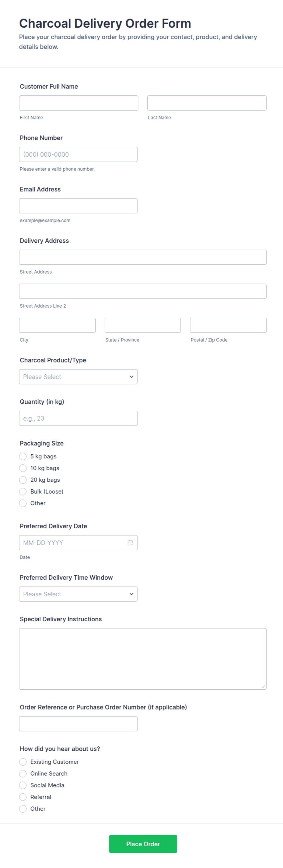Screen dimensions: 283x868
Task: Focus the Last Name text box
Action: pos(207,103)
